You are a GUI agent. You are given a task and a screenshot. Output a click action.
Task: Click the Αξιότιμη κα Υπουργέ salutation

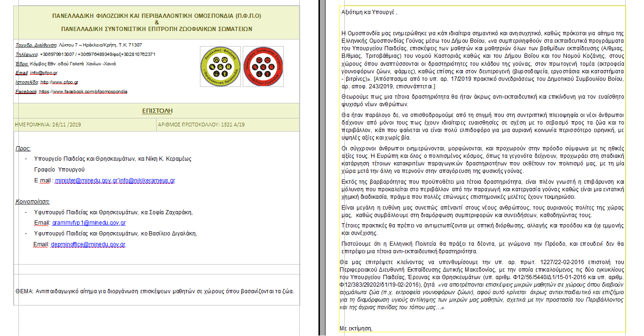tap(369, 13)
